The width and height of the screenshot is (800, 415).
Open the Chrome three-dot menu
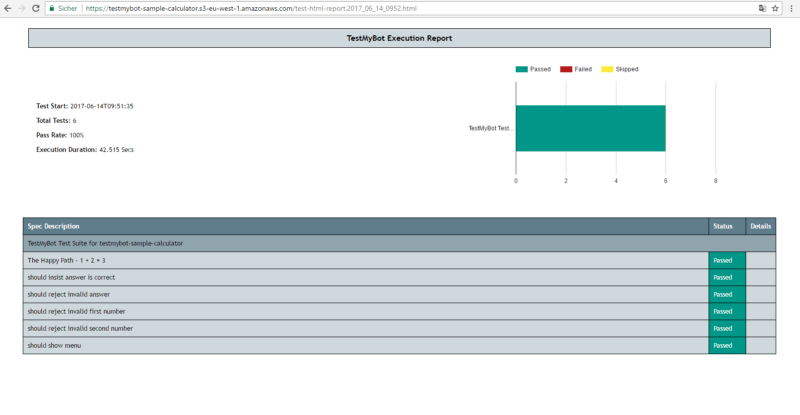(791, 8)
